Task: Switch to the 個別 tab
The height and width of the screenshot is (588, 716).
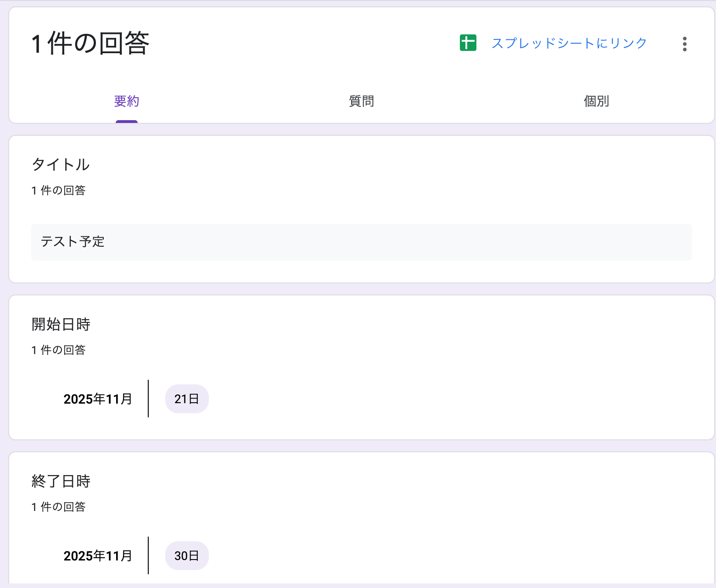Action: click(x=596, y=101)
